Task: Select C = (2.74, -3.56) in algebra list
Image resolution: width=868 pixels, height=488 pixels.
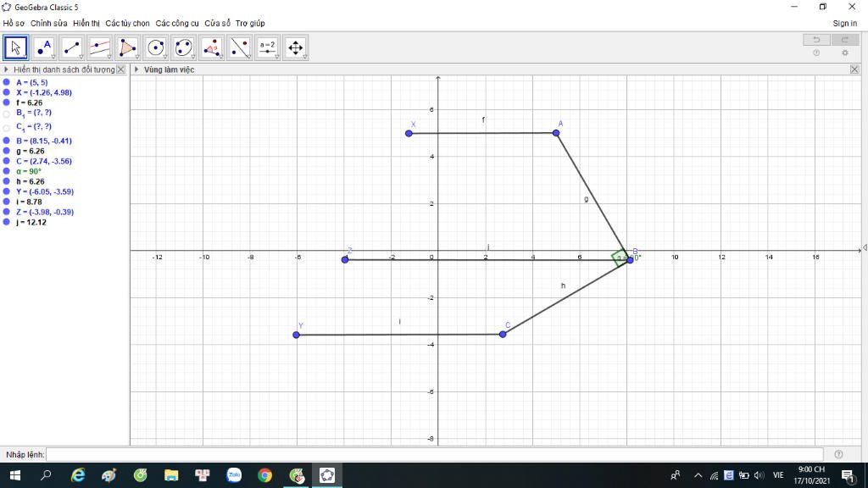Action: click(44, 161)
